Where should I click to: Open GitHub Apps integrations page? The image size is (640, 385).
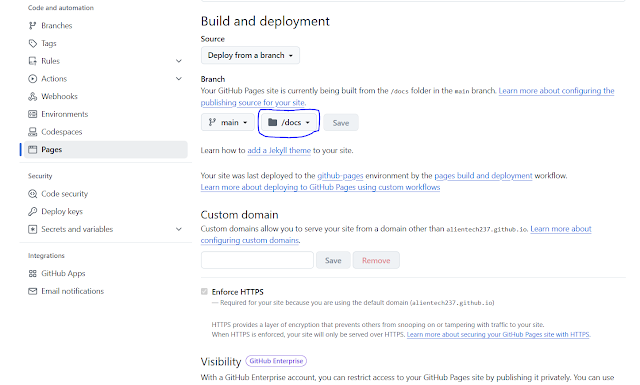tap(63, 274)
